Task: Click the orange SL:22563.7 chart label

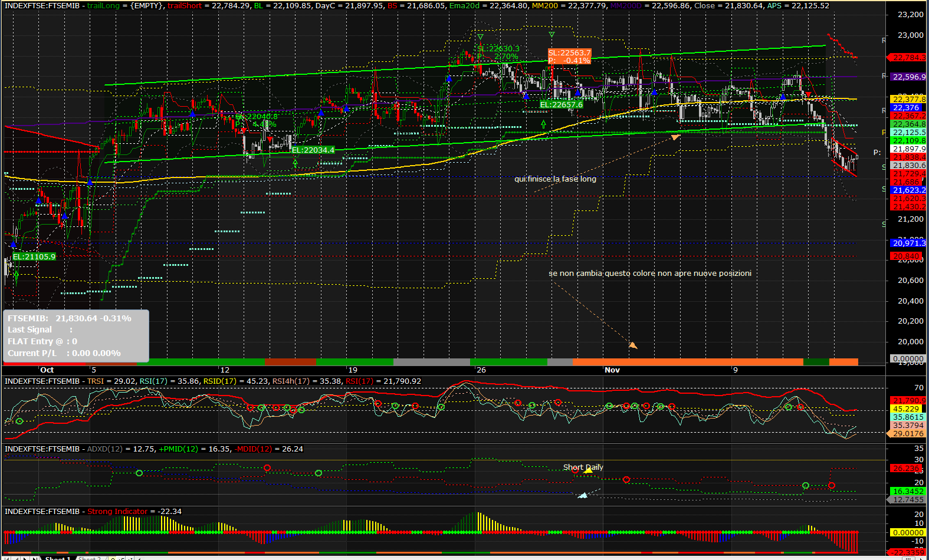Action: point(569,52)
